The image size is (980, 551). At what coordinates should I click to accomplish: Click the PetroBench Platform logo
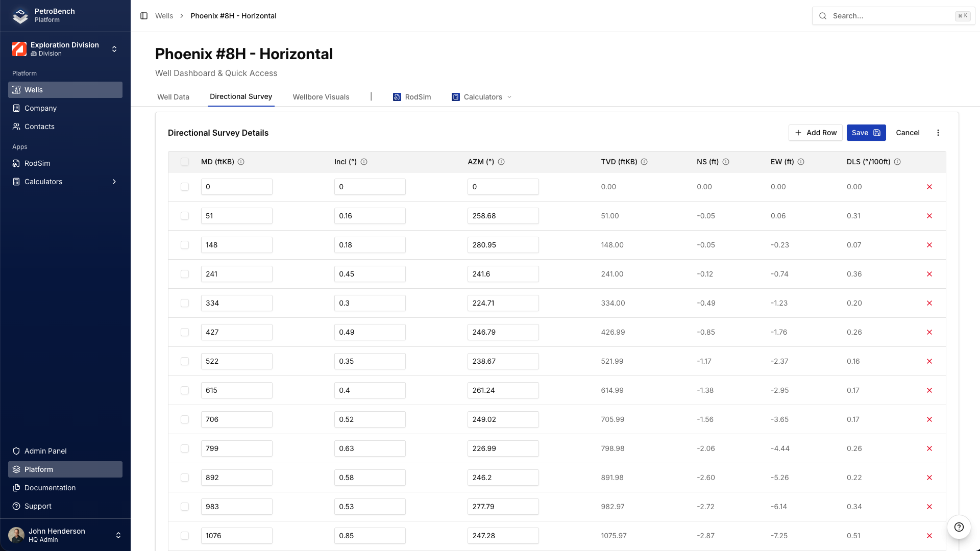20,16
